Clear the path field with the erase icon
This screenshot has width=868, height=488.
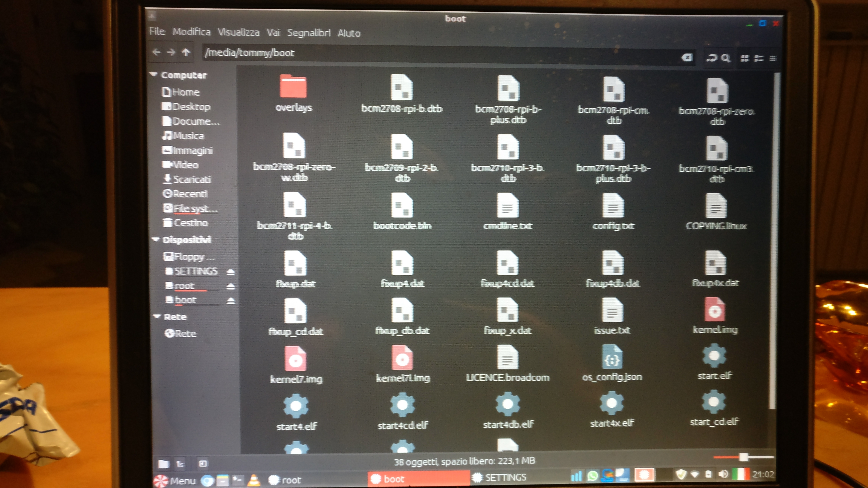point(686,58)
